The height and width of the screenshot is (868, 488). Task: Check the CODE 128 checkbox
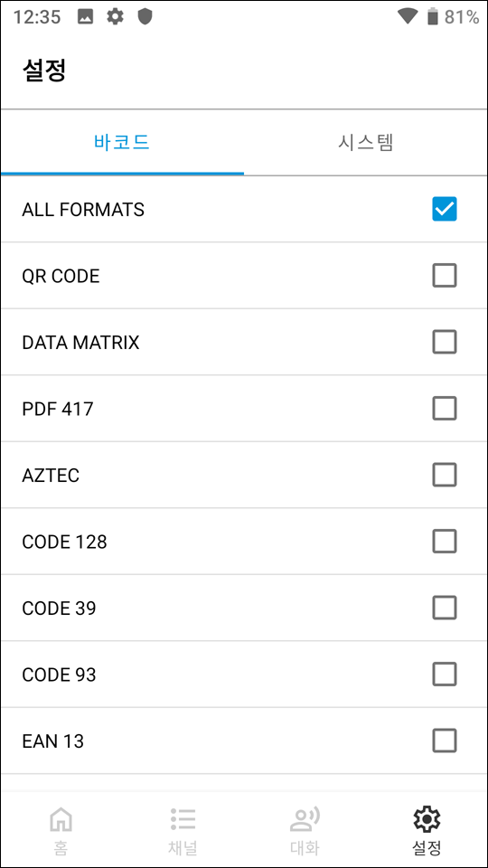[445, 542]
